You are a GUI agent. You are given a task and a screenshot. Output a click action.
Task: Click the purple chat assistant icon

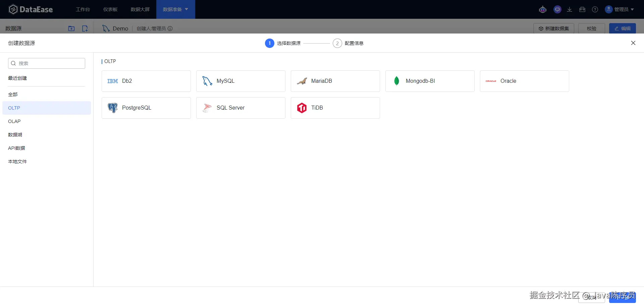click(x=557, y=9)
